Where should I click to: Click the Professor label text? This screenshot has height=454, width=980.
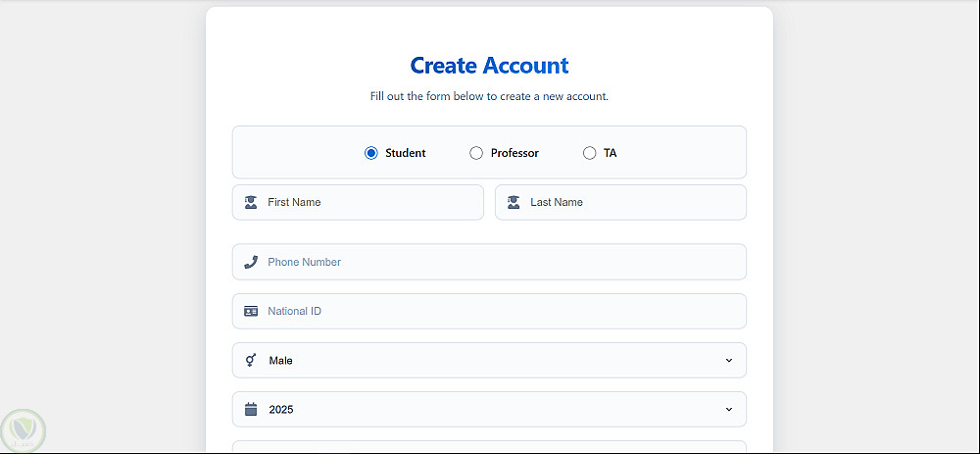tap(514, 153)
